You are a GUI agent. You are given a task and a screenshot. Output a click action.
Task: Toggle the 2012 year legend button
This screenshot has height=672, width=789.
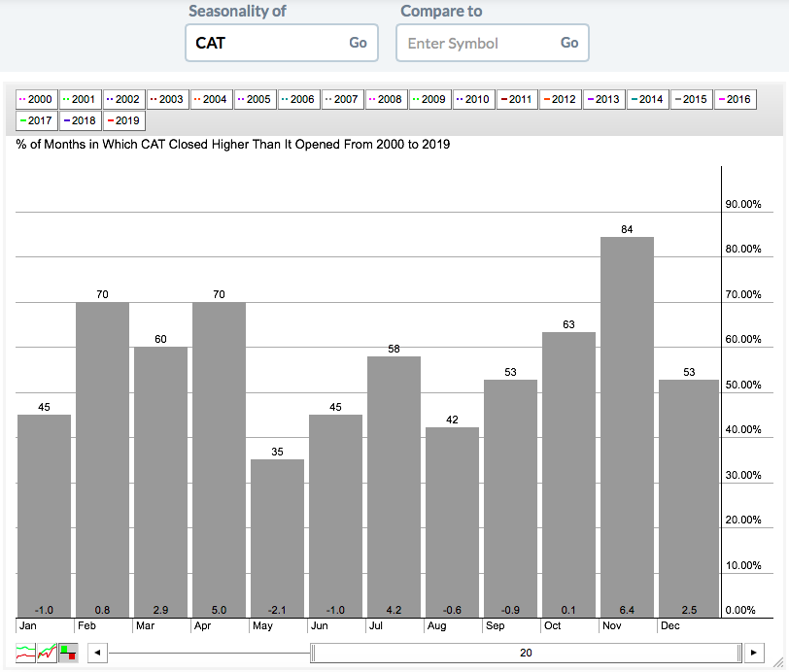559,99
